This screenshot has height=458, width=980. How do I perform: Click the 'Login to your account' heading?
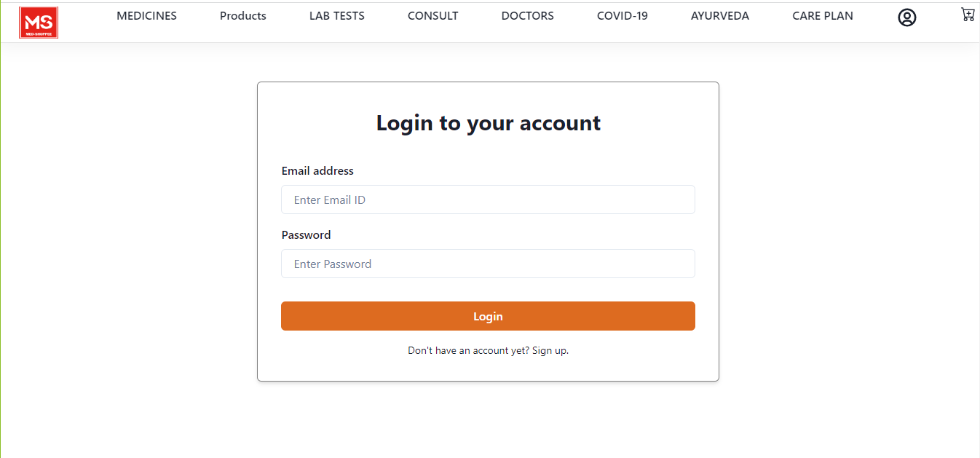click(x=488, y=122)
